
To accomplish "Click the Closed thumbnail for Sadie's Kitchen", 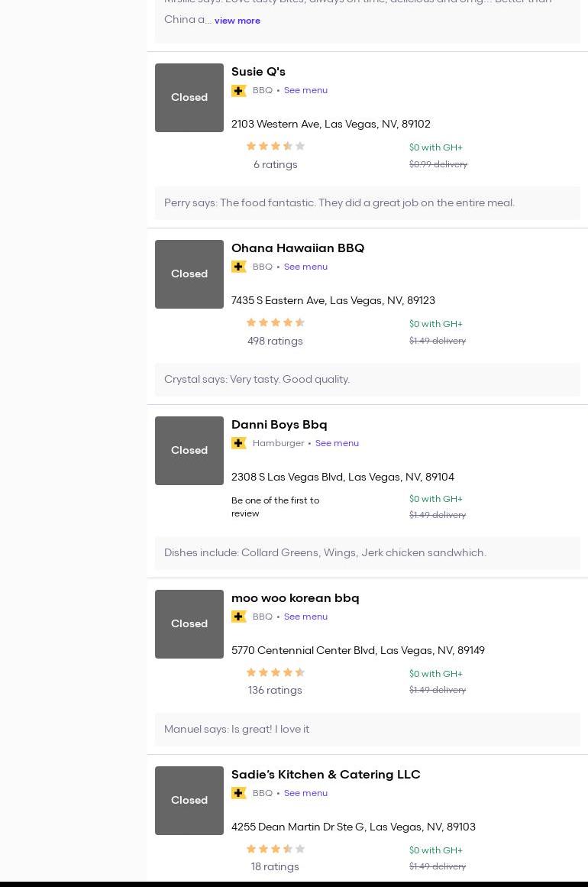I will pos(189,801).
